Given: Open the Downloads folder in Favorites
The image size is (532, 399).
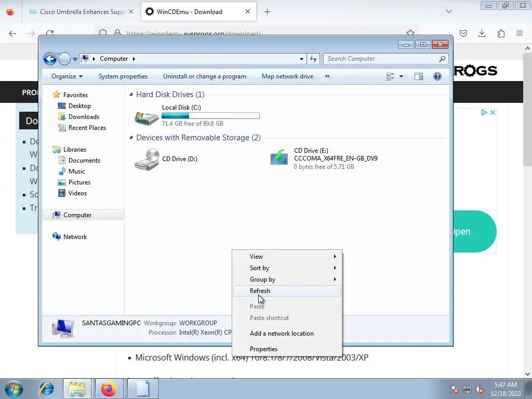Looking at the screenshot, I should (84, 117).
